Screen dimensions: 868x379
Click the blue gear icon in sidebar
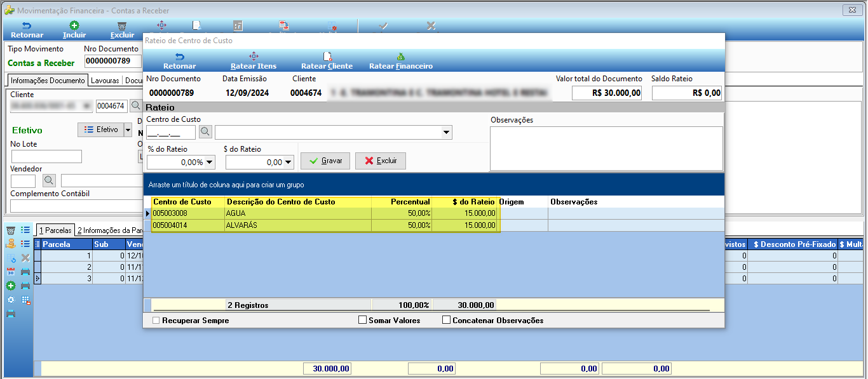click(11, 300)
